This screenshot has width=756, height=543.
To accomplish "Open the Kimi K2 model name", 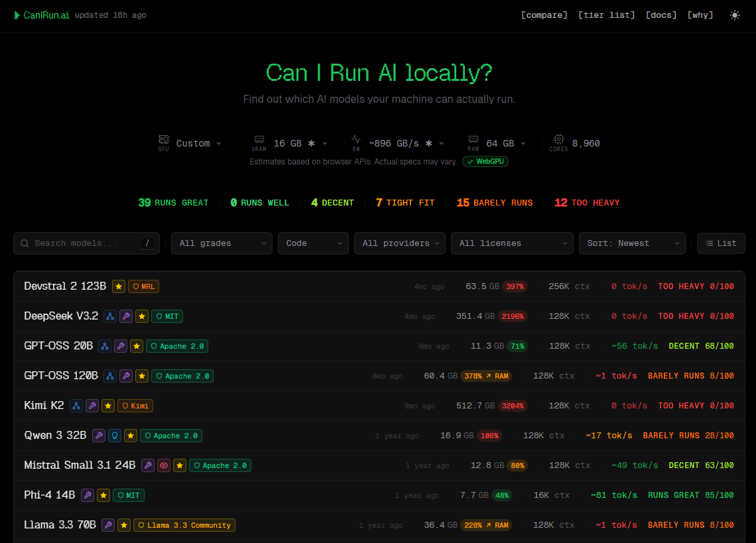I will (44, 406).
